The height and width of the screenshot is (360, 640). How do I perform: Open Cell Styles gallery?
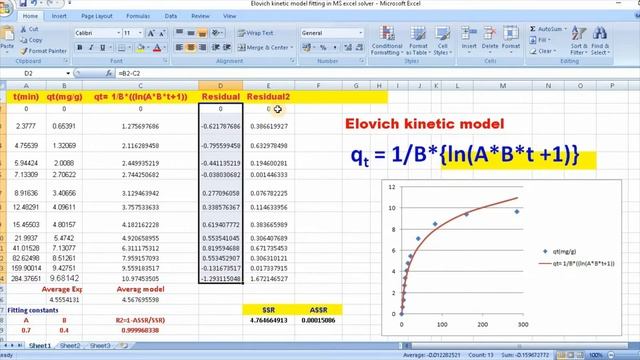tap(442, 40)
